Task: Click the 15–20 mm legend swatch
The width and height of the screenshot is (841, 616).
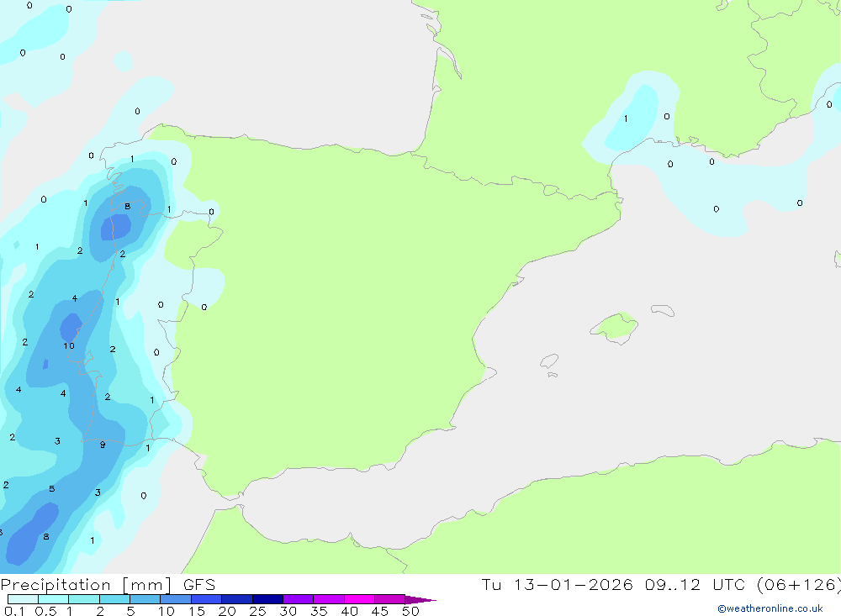Action: pyautogui.click(x=207, y=599)
